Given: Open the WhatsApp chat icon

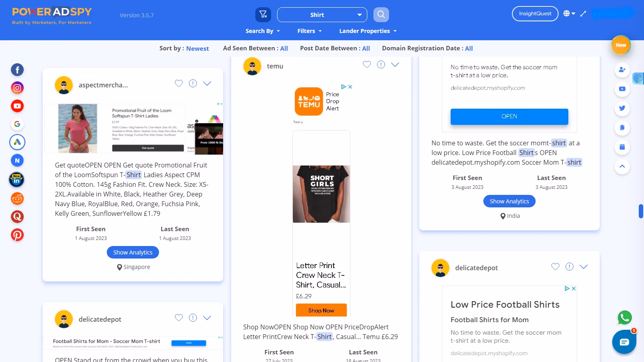Looking at the screenshot, I should [x=625, y=318].
